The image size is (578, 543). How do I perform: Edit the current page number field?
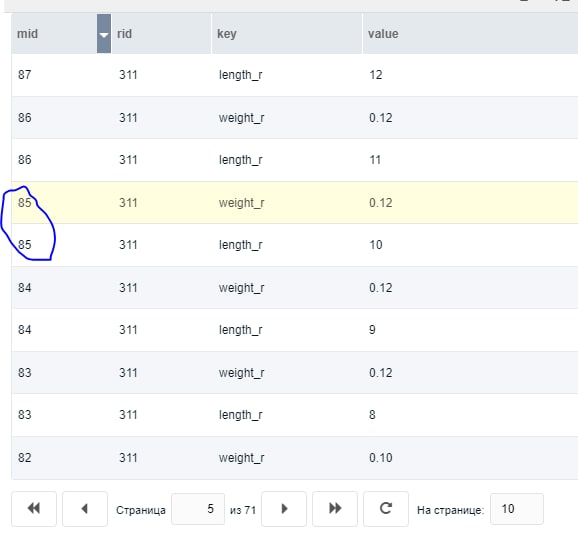point(198,509)
